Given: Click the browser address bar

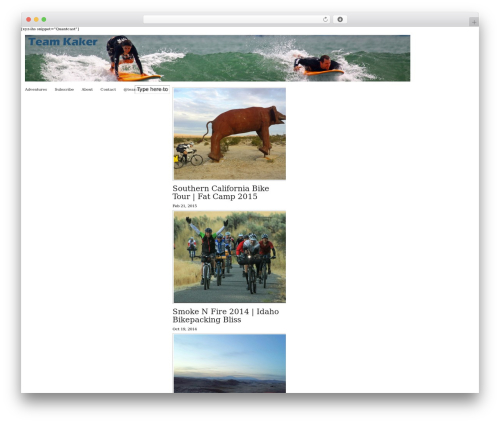Looking at the screenshot, I should tap(237, 19).
